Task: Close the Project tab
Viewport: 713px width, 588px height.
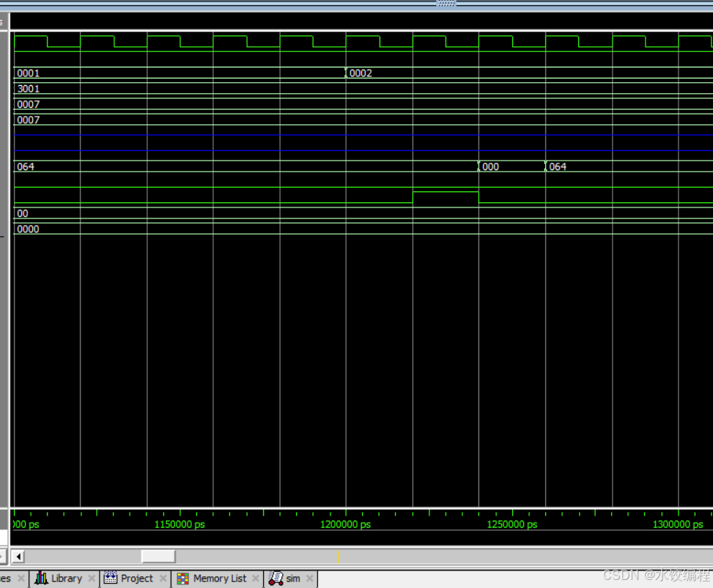Action: tap(163, 578)
